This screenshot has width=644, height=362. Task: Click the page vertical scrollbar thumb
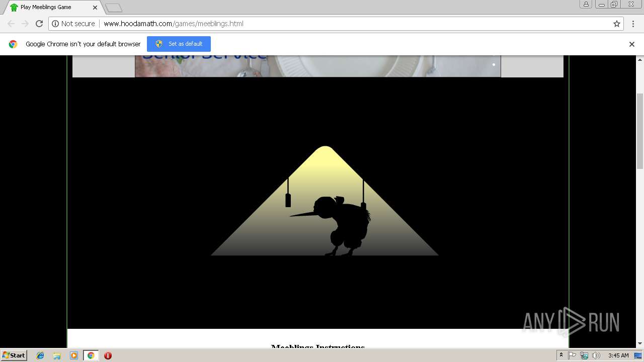(x=640, y=131)
